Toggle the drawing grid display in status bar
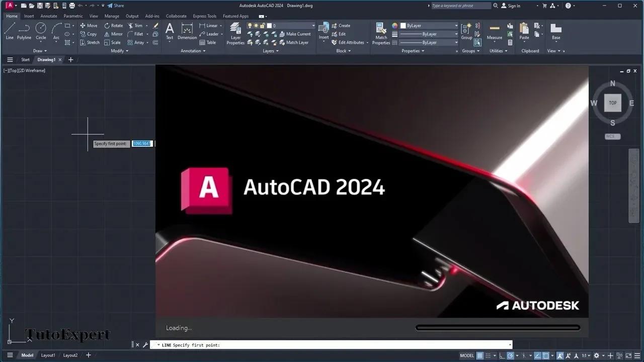 (x=480, y=355)
